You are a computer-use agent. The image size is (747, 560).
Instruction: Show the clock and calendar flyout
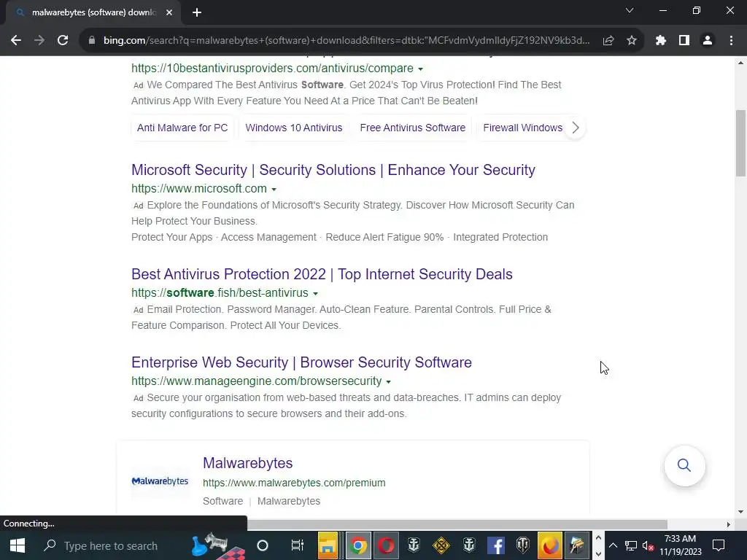point(681,545)
